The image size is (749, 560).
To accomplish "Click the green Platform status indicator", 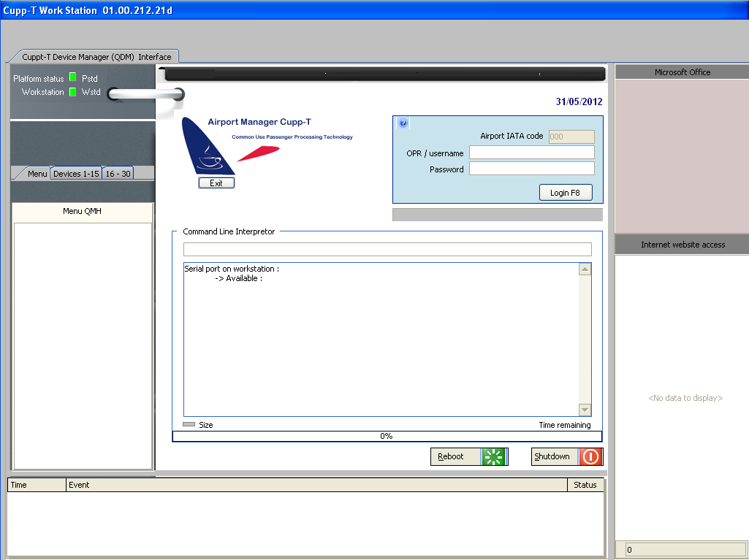I will pyautogui.click(x=72, y=77).
